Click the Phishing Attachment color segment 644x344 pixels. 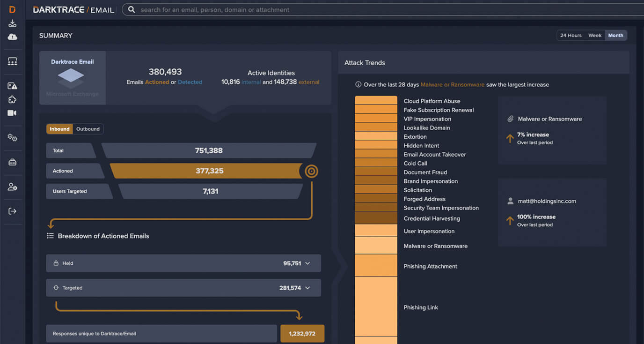tap(376, 265)
